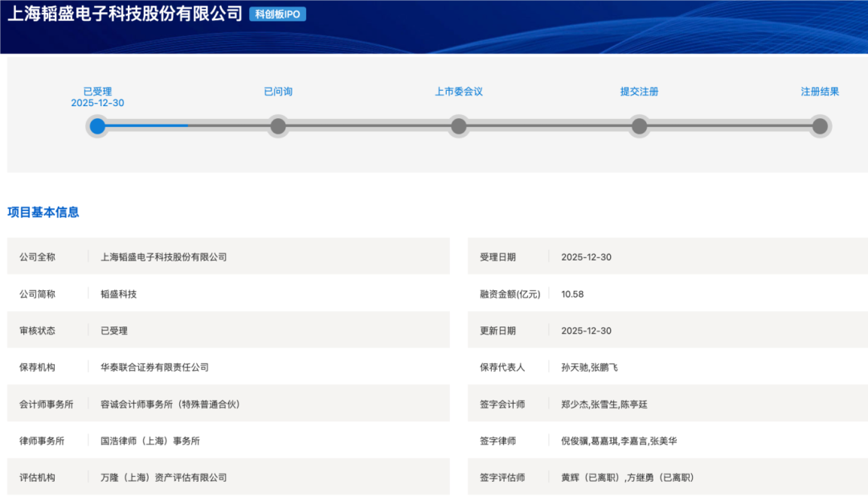Click the 受理日期 value 2025-12-30
This screenshot has width=868, height=497.
point(586,257)
